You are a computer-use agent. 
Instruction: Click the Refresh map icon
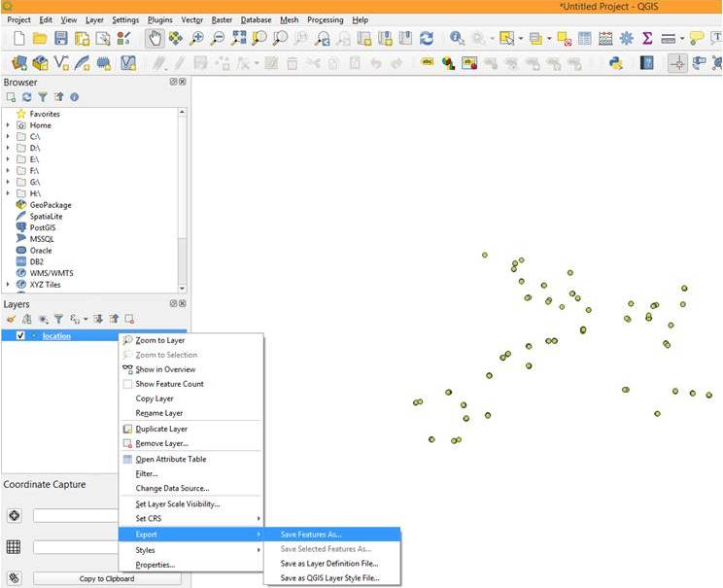pyautogui.click(x=426, y=39)
